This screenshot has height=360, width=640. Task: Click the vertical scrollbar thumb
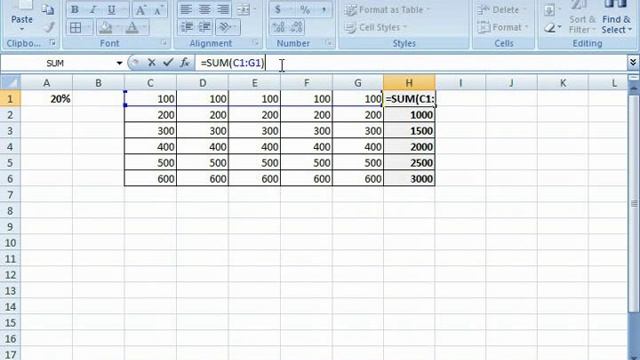[634, 203]
